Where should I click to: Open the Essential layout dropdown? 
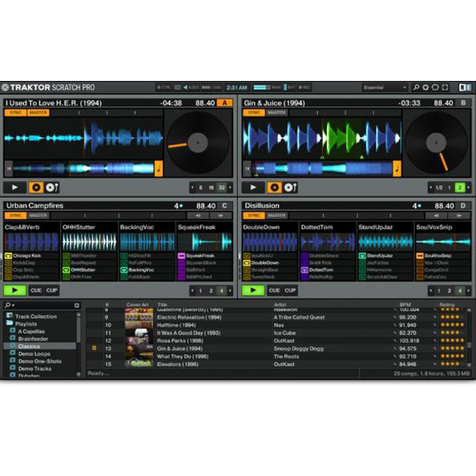pyautogui.click(x=385, y=87)
